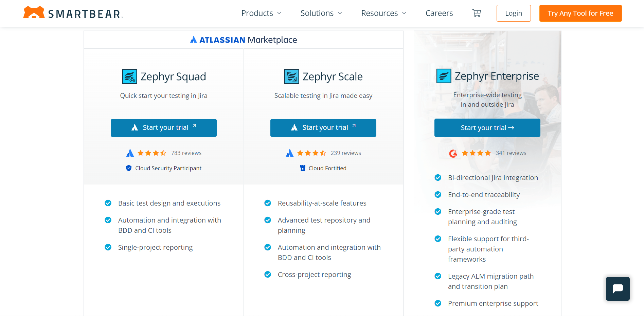
Task: Click the Zephyr Scale product icon
Action: [x=292, y=76]
